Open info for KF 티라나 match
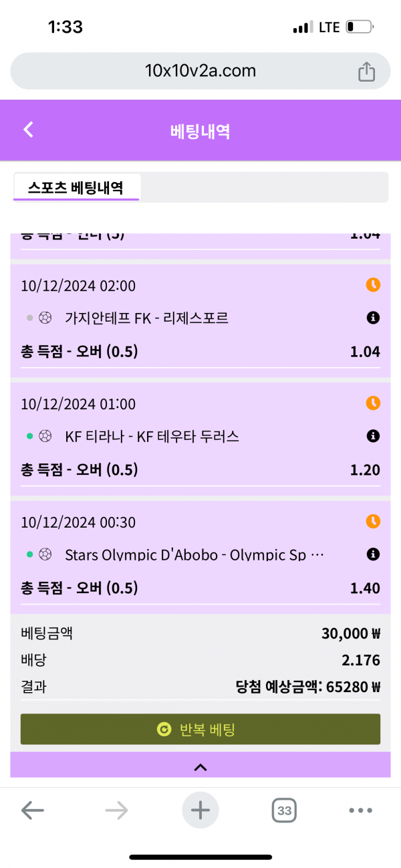The image size is (401, 868). click(373, 437)
